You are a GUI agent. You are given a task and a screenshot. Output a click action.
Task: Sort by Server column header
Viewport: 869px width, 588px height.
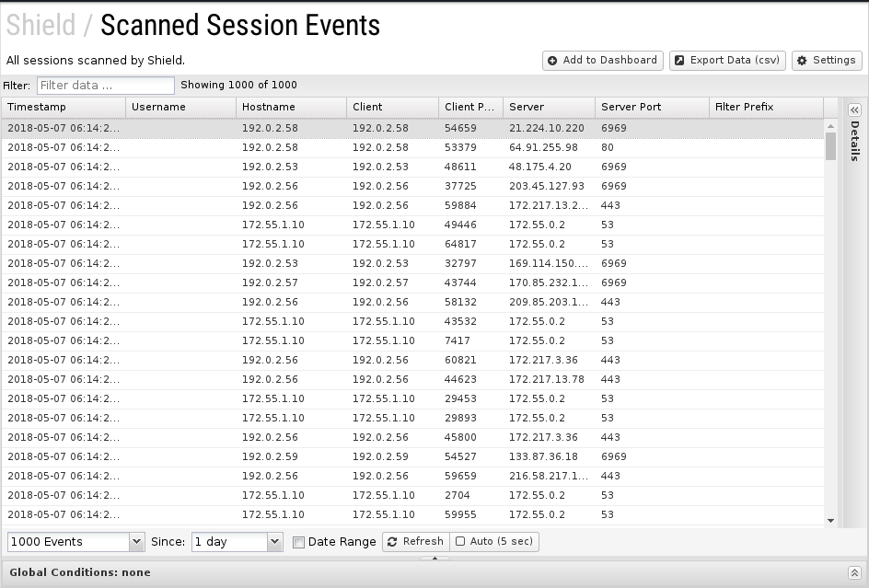[549, 108]
